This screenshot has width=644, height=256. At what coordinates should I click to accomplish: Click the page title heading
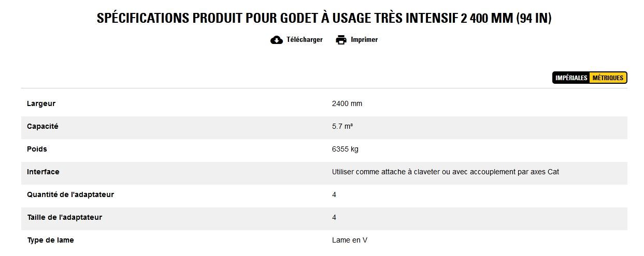[x=324, y=18]
